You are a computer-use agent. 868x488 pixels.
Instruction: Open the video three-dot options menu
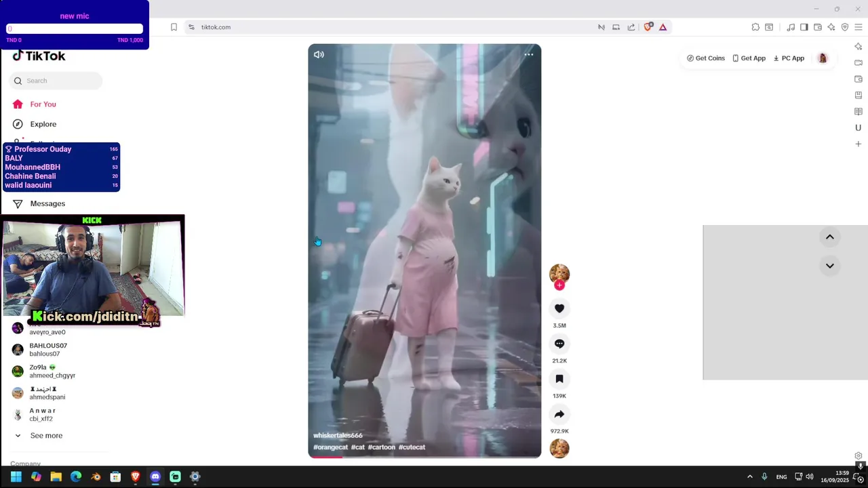coord(529,54)
